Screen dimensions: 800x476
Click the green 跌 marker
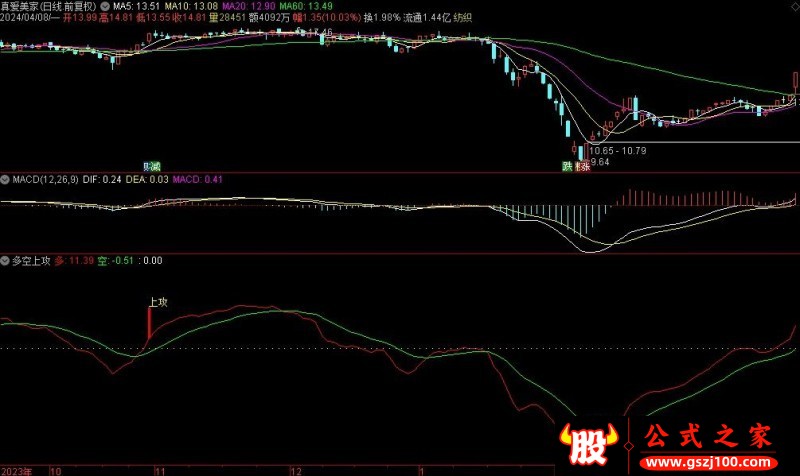click(566, 166)
